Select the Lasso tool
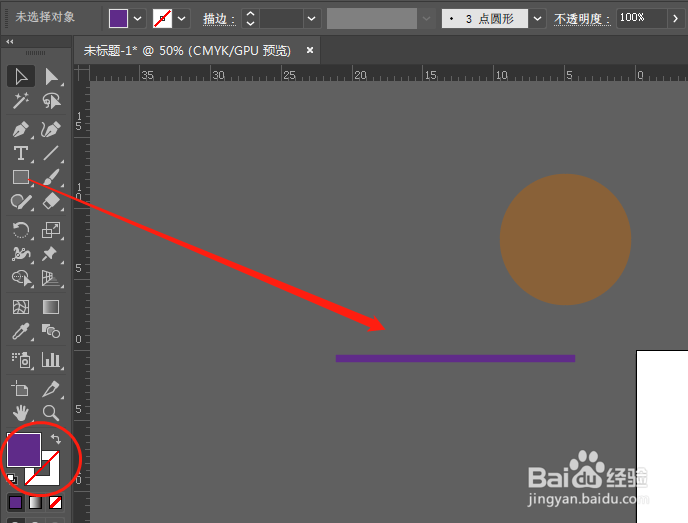This screenshot has height=523, width=688. (x=51, y=101)
